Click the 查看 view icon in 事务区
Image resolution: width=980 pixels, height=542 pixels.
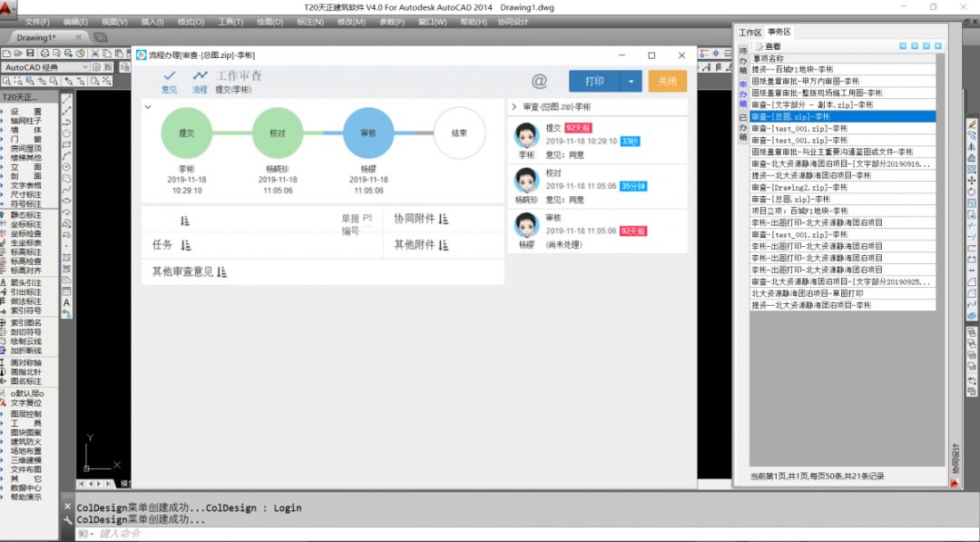point(759,46)
